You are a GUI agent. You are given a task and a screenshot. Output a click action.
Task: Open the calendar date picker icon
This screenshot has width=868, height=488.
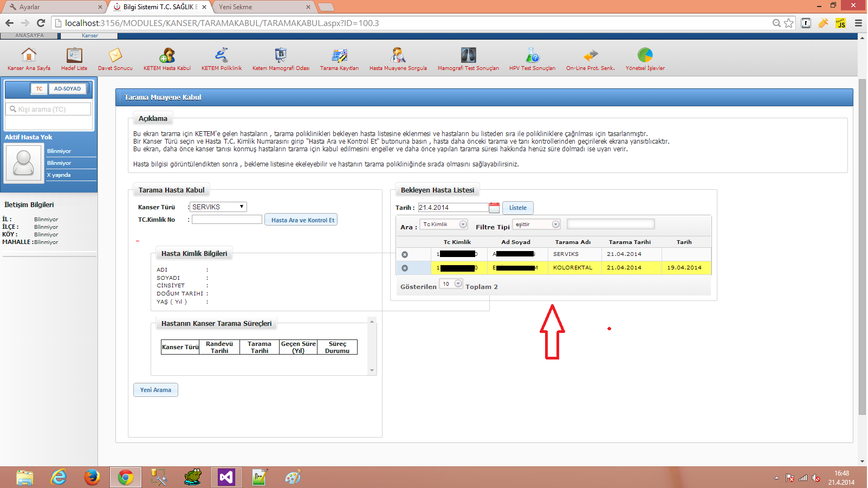(494, 208)
